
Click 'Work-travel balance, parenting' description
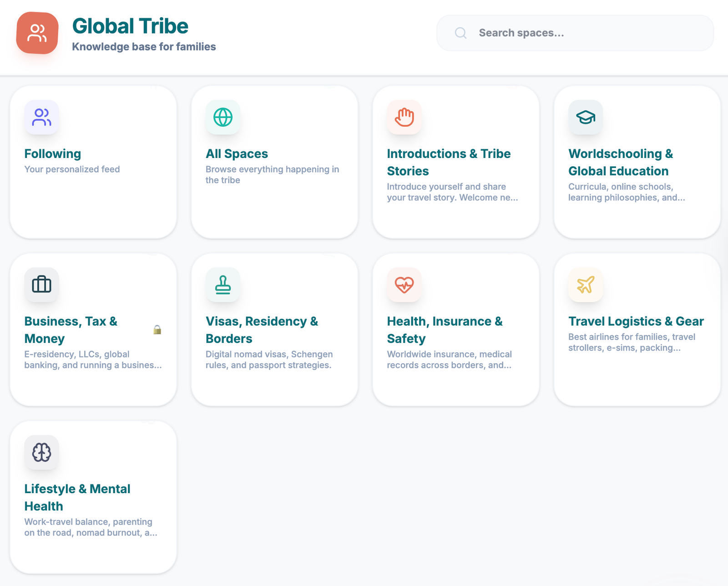pos(91,527)
